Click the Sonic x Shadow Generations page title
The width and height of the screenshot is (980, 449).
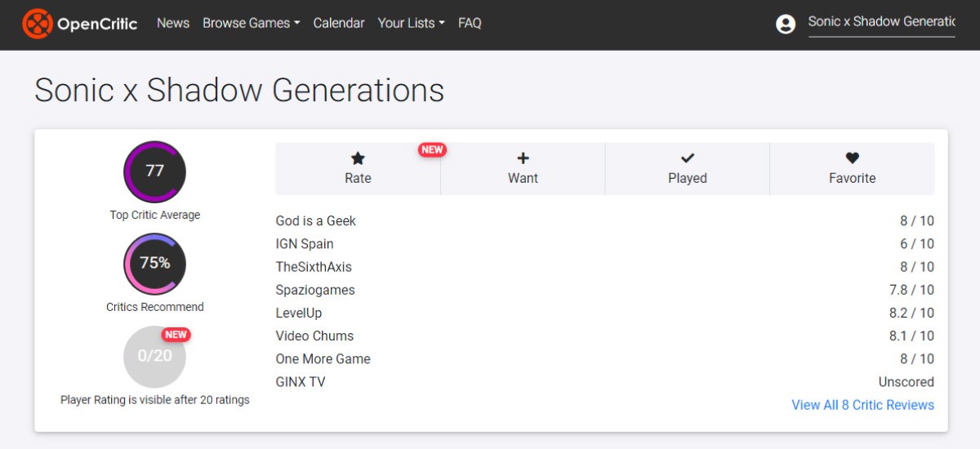click(239, 90)
